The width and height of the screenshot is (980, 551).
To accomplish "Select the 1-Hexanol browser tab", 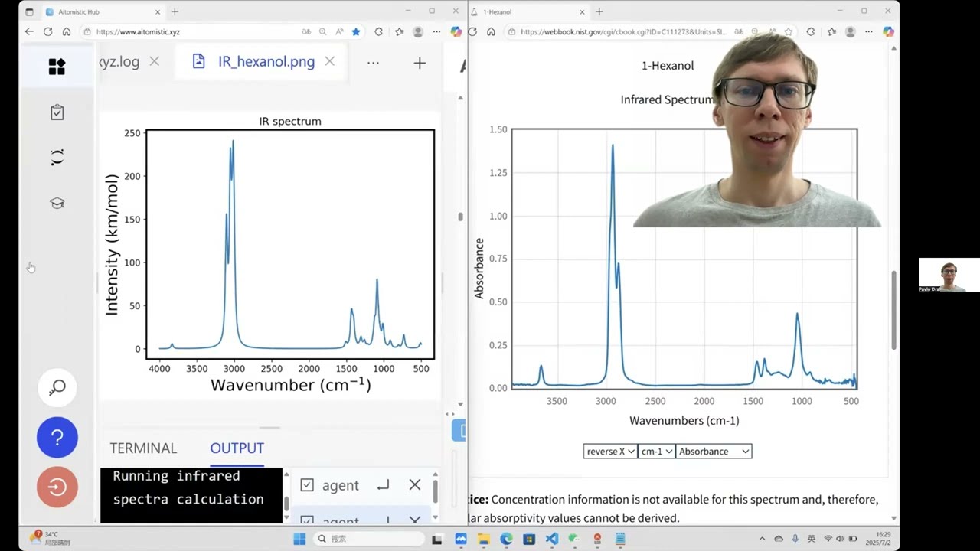I will pos(528,11).
